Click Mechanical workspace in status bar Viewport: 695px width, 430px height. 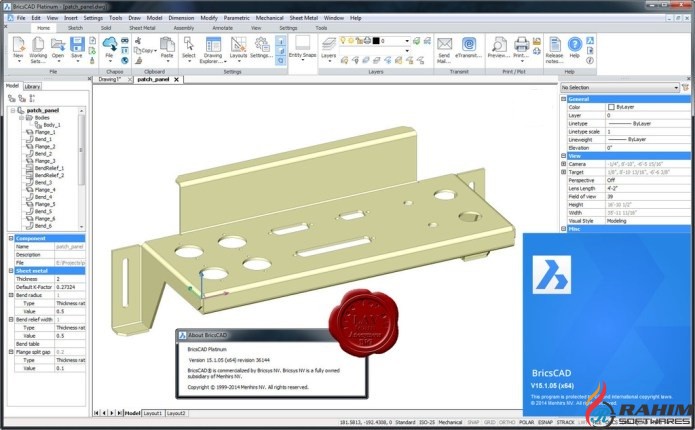point(450,422)
